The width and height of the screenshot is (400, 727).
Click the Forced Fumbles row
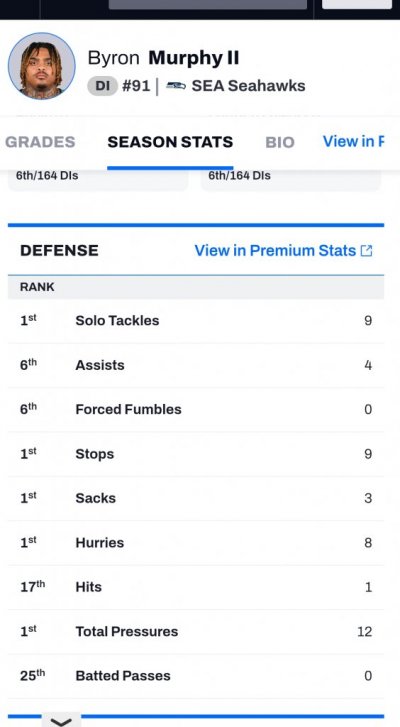pos(196,409)
